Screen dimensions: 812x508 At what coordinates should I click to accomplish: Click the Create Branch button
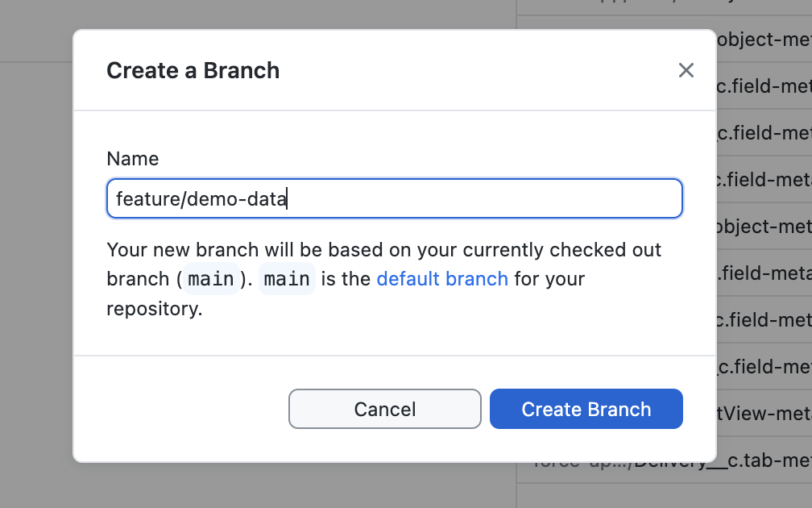coord(586,409)
